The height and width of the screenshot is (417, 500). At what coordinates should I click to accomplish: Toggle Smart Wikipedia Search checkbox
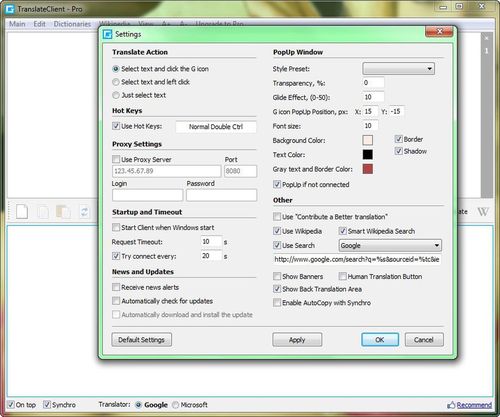coord(342,231)
